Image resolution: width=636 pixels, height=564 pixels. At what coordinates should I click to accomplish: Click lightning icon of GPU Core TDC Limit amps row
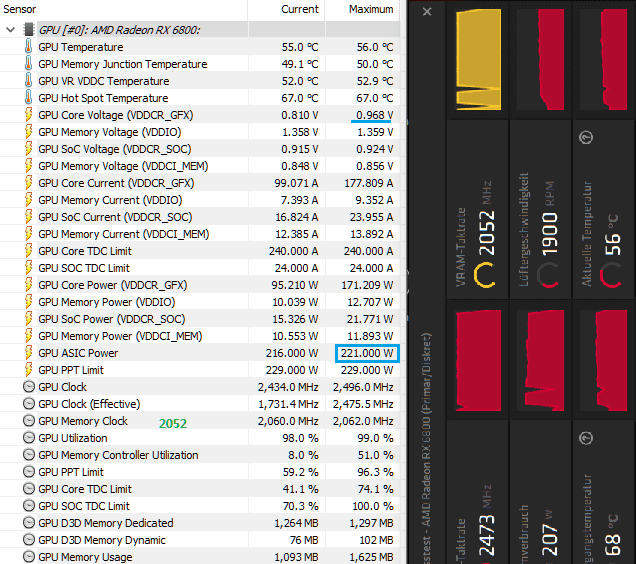(28, 251)
